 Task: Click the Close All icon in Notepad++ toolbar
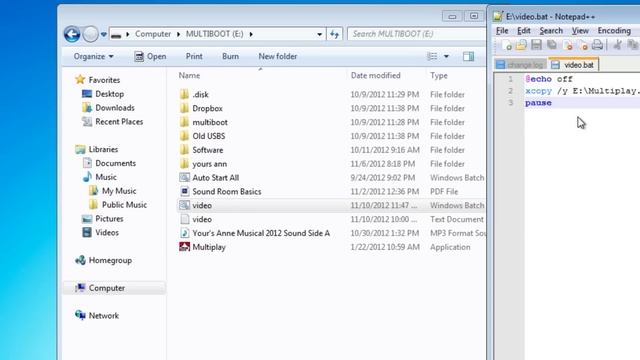(x=582, y=45)
